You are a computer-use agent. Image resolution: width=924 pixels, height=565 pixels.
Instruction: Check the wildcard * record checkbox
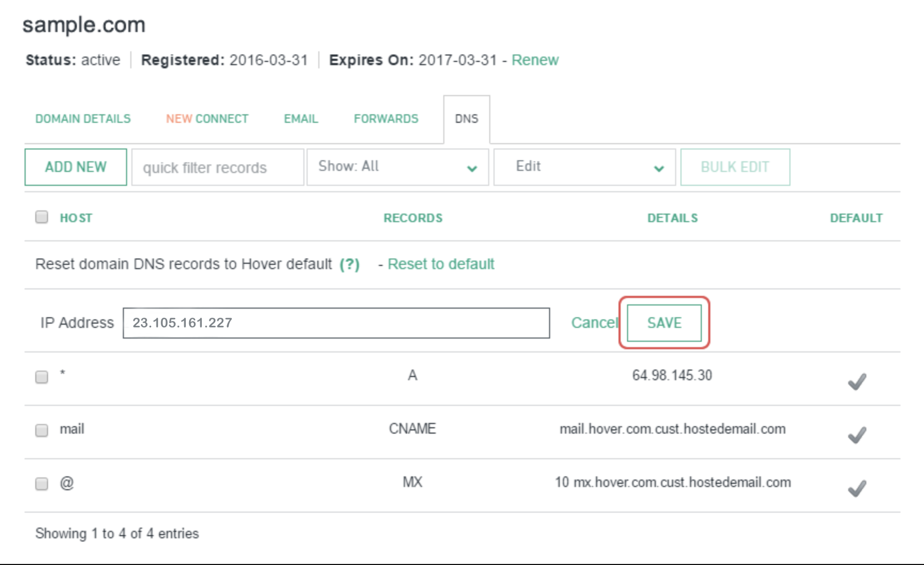tap(42, 377)
